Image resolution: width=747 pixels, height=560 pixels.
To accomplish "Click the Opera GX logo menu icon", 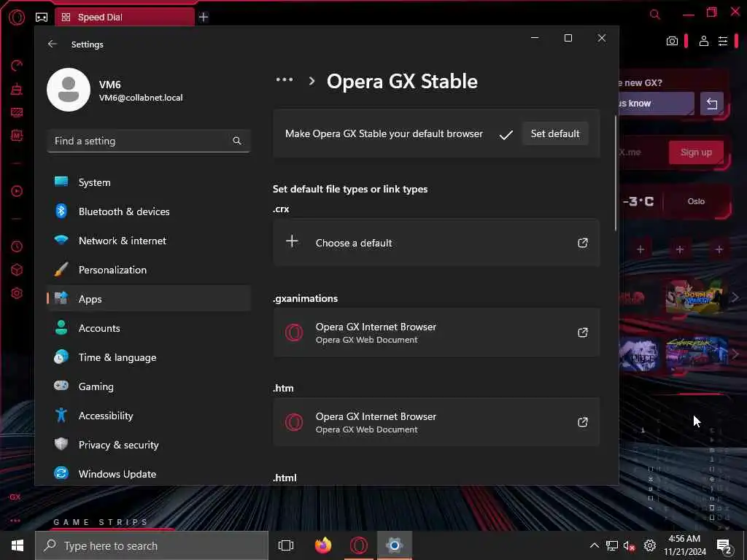I will pyautogui.click(x=17, y=17).
